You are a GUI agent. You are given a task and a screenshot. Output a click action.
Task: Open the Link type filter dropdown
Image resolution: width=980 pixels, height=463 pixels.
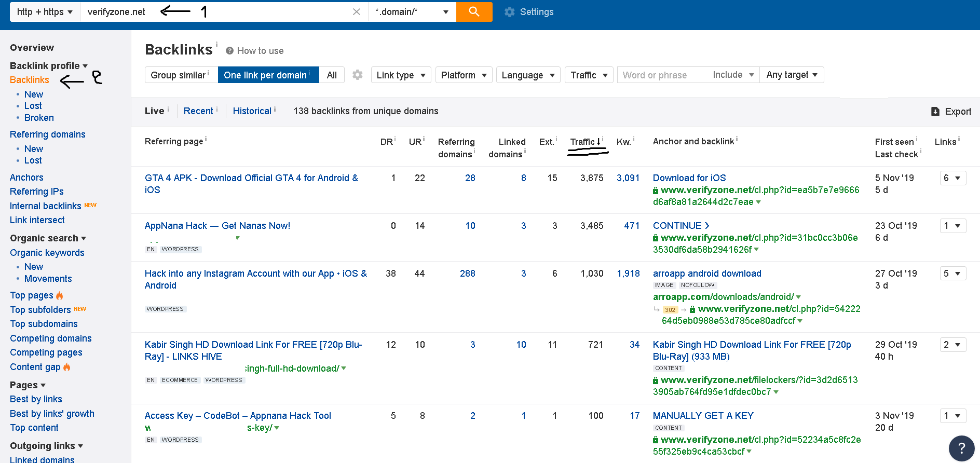pyautogui.click(x=401, y=75)
